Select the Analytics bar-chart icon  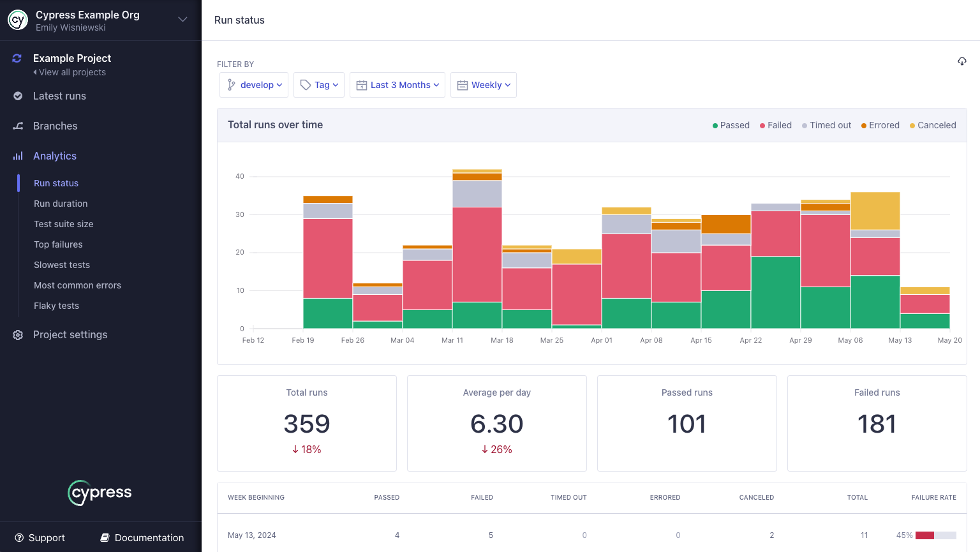coord(17,156)
